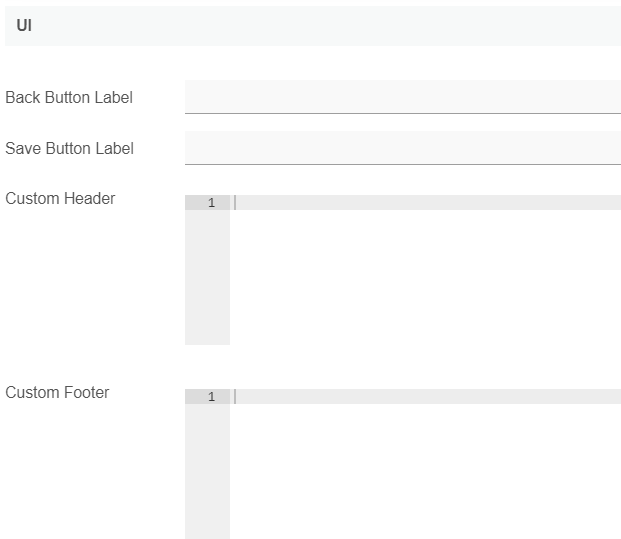Image resolution: width=621 pixels, height=539 pixels.
Task: Click underline of Back Button Label field
Action: [403, 113]
